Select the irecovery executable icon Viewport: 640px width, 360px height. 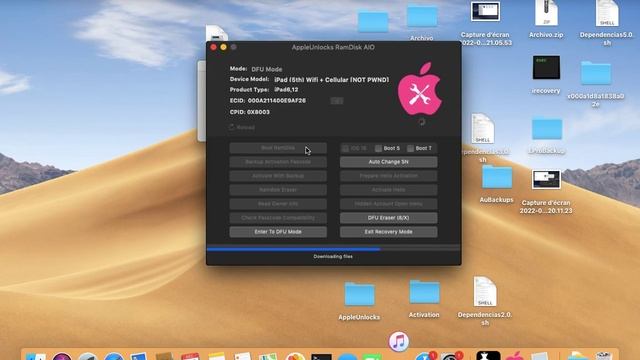tap(546, 67)
